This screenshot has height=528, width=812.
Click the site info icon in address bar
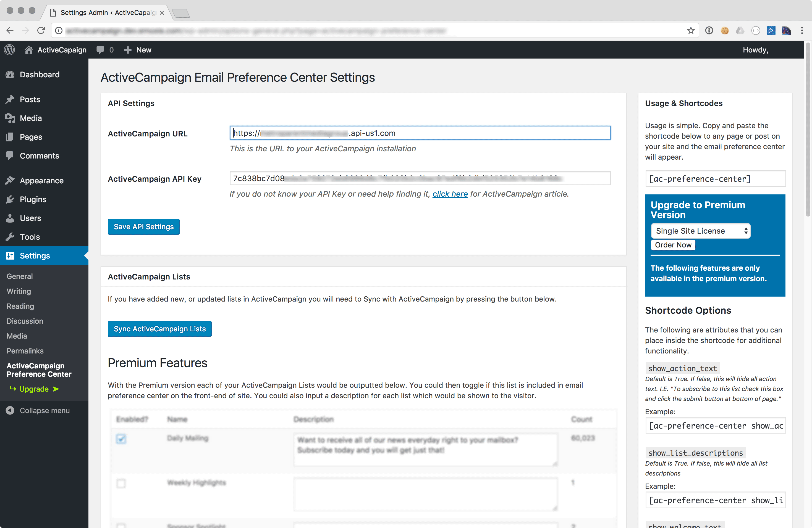click(59, 31)
